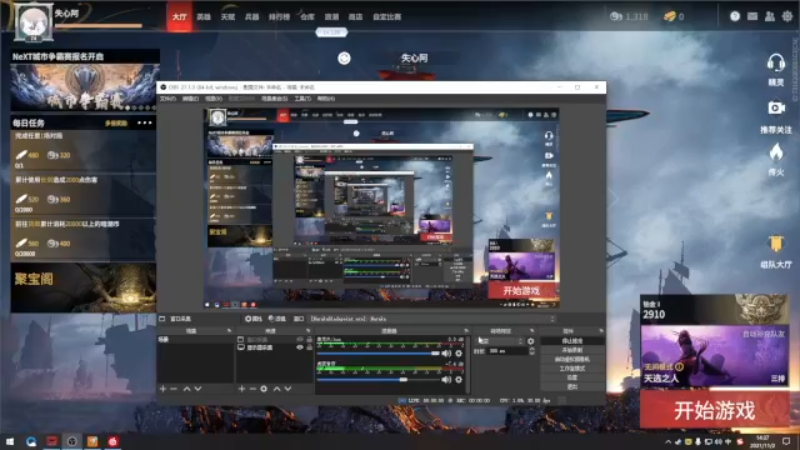Screen dimensions: 800x450
Task: Open the game friends list icon
Action: tap(770, 16)
